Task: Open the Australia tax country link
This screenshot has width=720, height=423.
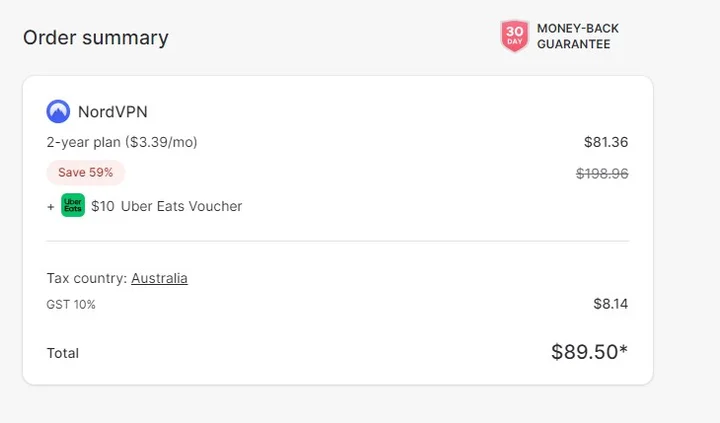Action: [x=159, y=278]
